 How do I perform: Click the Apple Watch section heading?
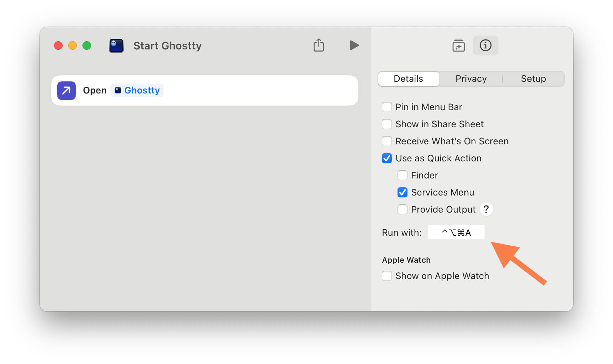click(x=406, y=260)
